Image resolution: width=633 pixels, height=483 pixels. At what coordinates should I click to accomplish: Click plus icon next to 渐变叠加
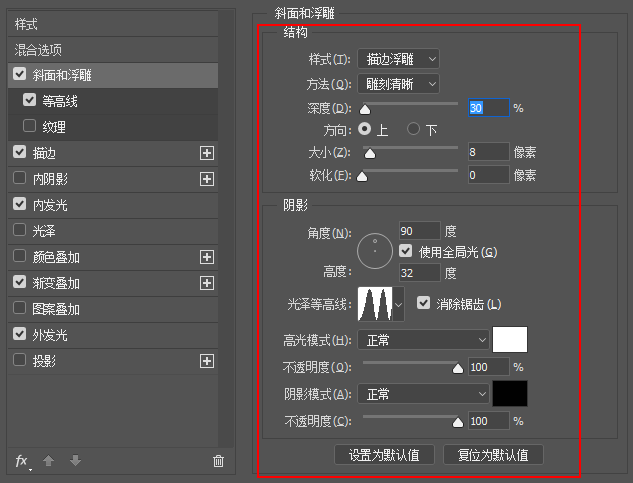pyautogui.click(x=207, y=283)
